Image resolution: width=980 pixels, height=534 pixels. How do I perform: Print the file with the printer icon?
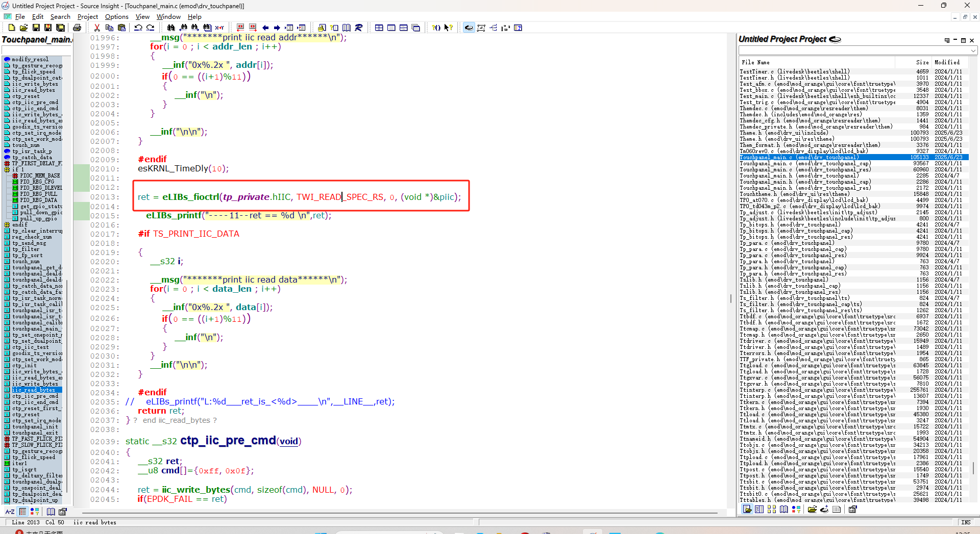pos(77,28)
